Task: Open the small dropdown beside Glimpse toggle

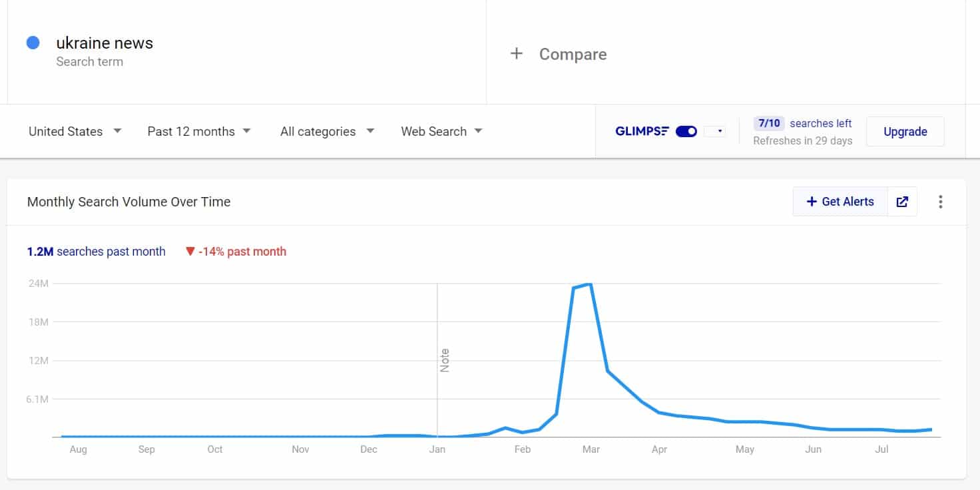Action: pos(714,131)
